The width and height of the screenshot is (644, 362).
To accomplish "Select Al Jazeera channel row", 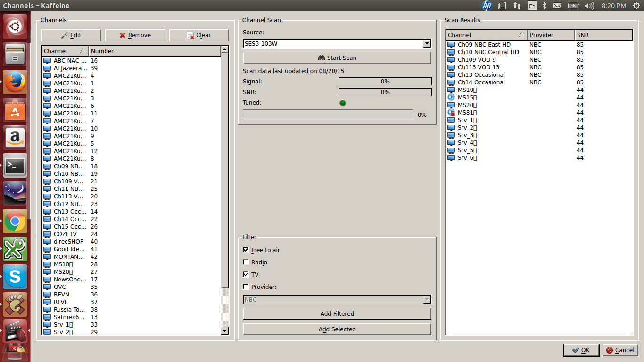I will pos(132,68).
